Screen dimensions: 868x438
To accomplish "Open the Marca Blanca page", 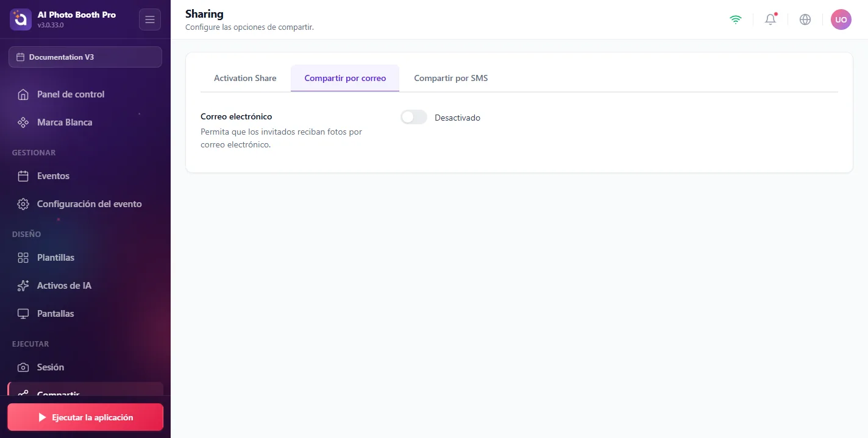I will coord(85,122).
